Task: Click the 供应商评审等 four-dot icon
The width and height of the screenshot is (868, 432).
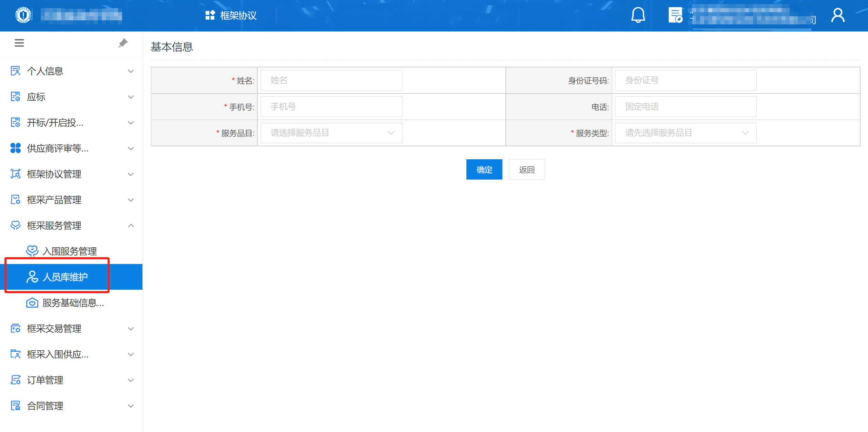Action: (16, 148)
